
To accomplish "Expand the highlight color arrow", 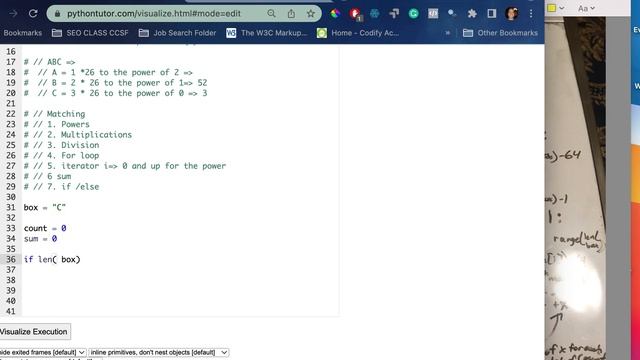I will click(x=562, y=8).
